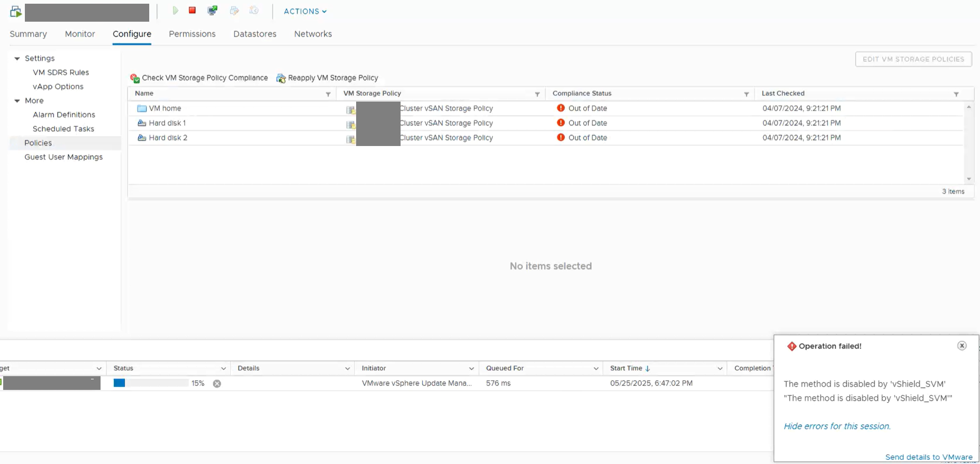Screen dimensions: 980x464
Task: Filter the Compliance Status column
Action: click(x=746, y=94)
